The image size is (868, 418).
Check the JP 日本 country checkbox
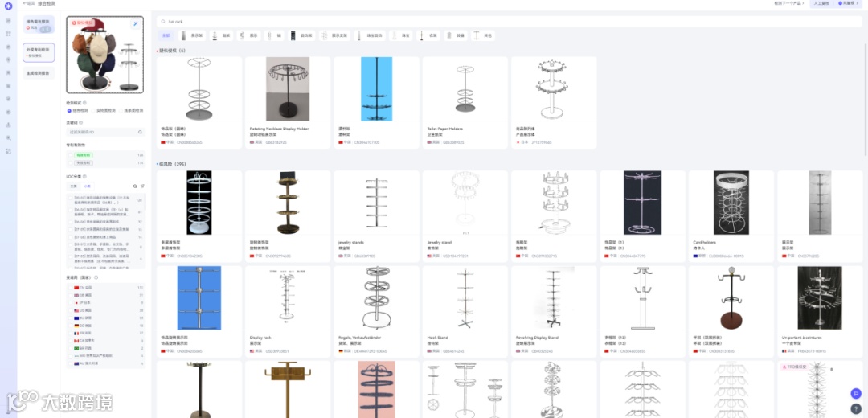tap(70, 303)
